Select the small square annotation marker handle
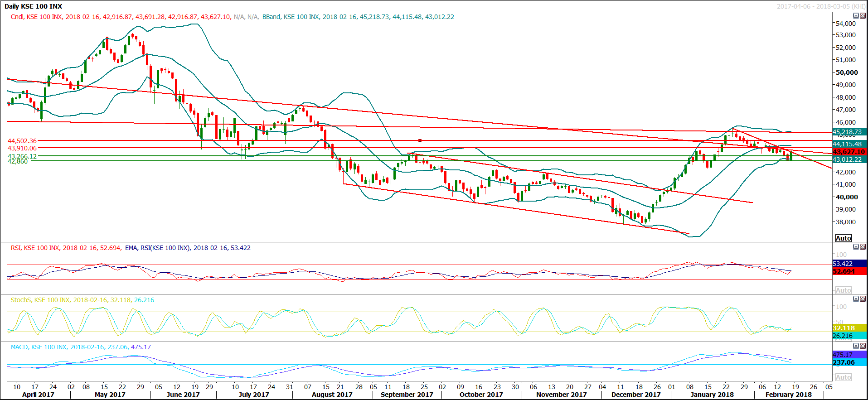The height and width of the screenshot is (400, 868). (x=420, y=140)
